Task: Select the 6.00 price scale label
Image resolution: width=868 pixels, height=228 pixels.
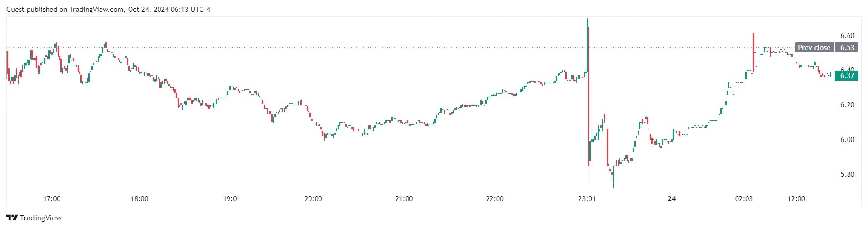Action: [847, 140]
